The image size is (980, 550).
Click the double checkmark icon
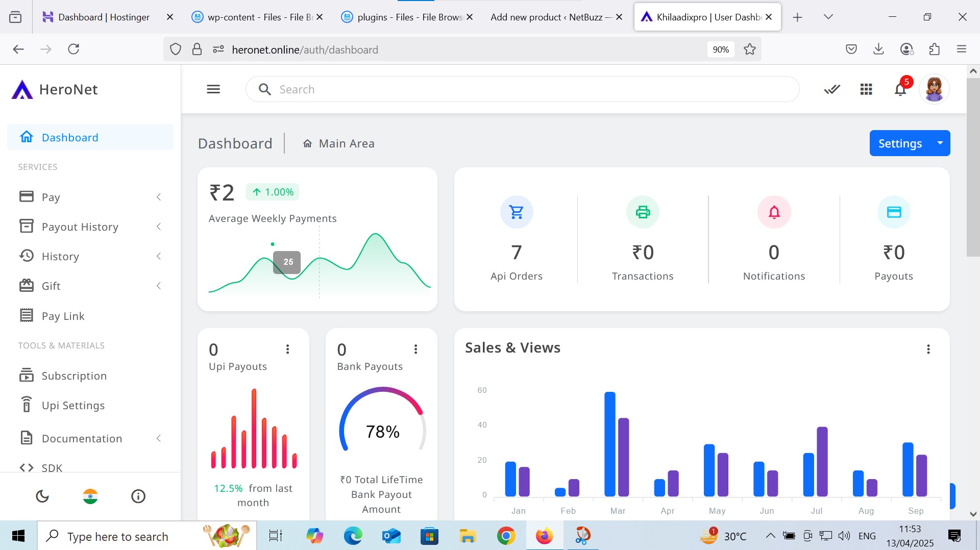click(831, 90)
